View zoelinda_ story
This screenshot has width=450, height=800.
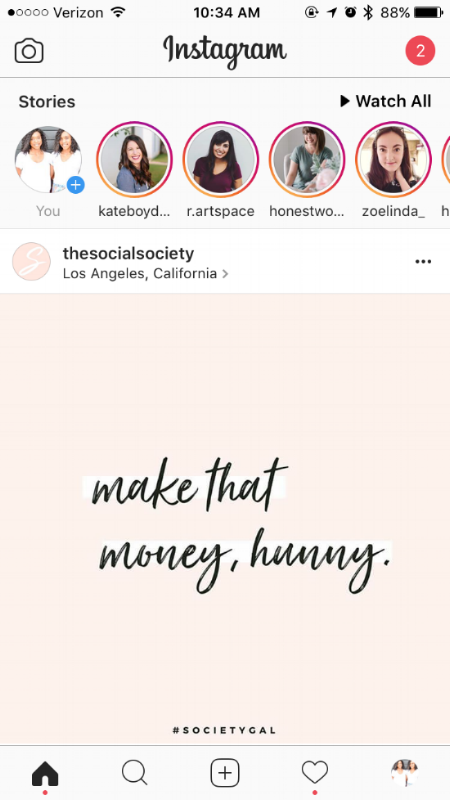tap(393, 159)
